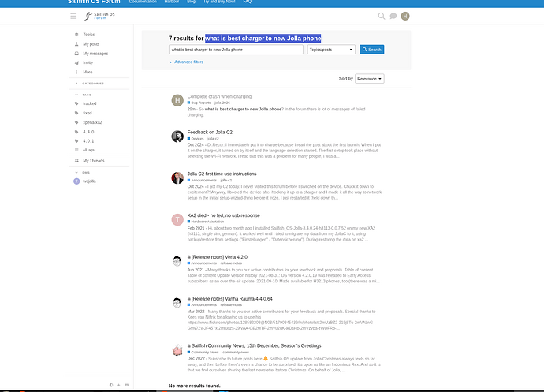This screenshot has width=544, height=392.
Task: Click the My Threads icon
Action: pyautogui.click(x=76, y=161)
